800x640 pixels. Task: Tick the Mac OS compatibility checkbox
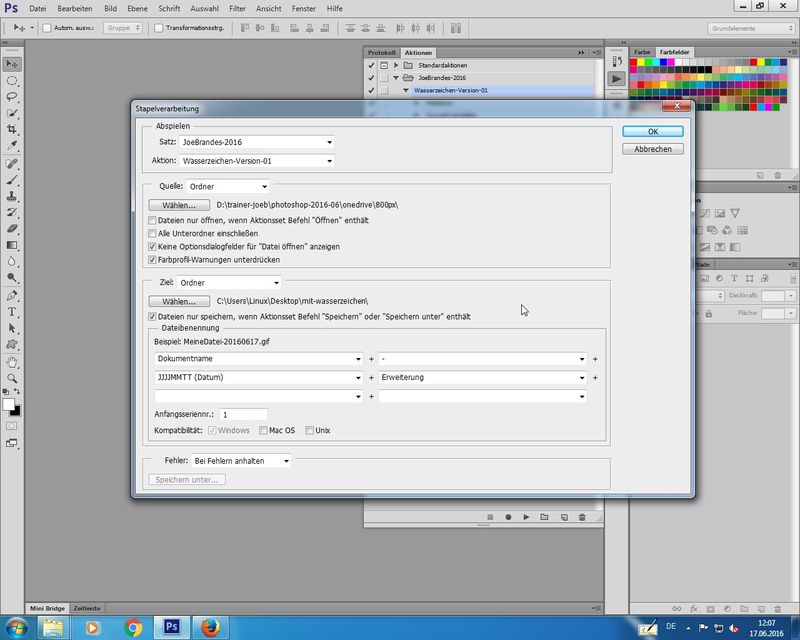pos(263,430)
